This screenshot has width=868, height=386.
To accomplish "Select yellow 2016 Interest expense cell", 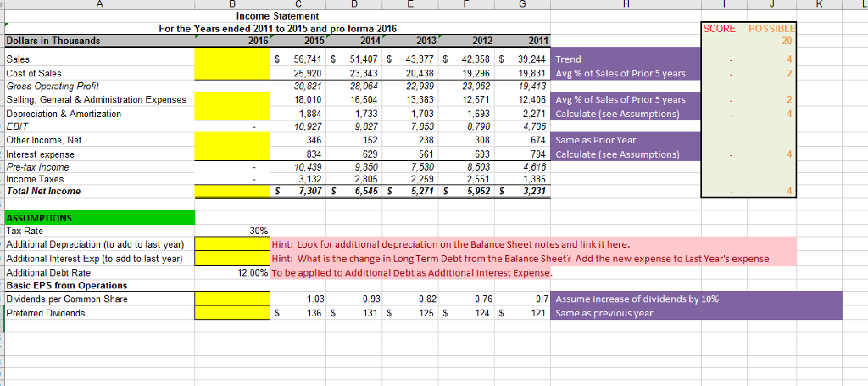I will tap(232, 154).
